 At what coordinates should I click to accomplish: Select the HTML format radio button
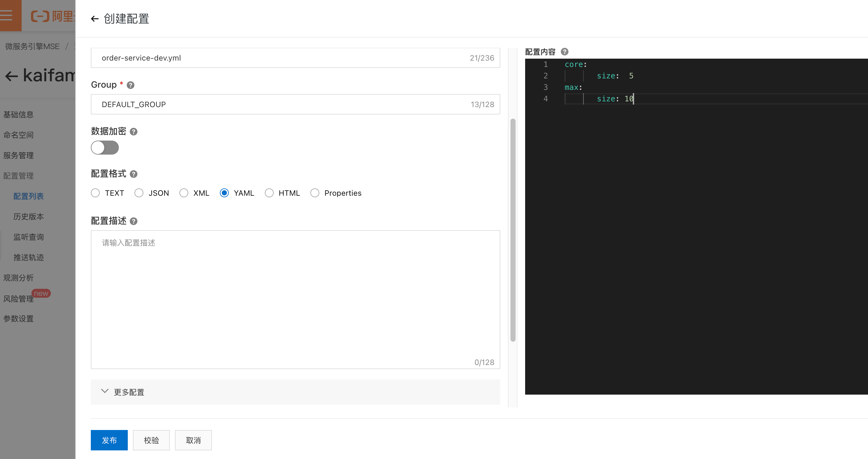click(269, 193)
